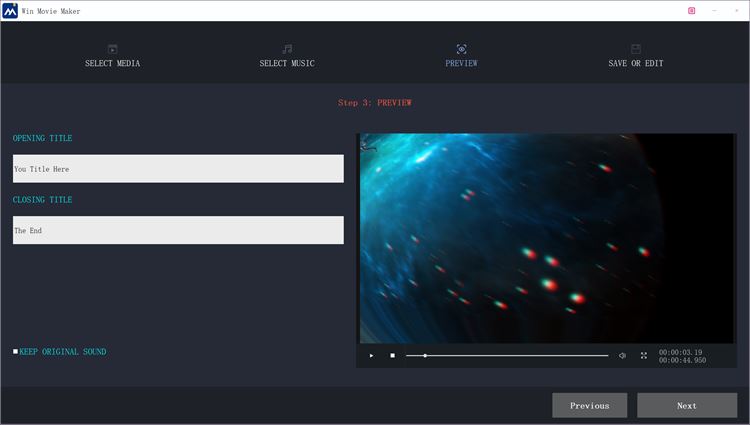750x425 pixels.
Task: Click the OPENING TITLE label
Action: tap(43, 138)
